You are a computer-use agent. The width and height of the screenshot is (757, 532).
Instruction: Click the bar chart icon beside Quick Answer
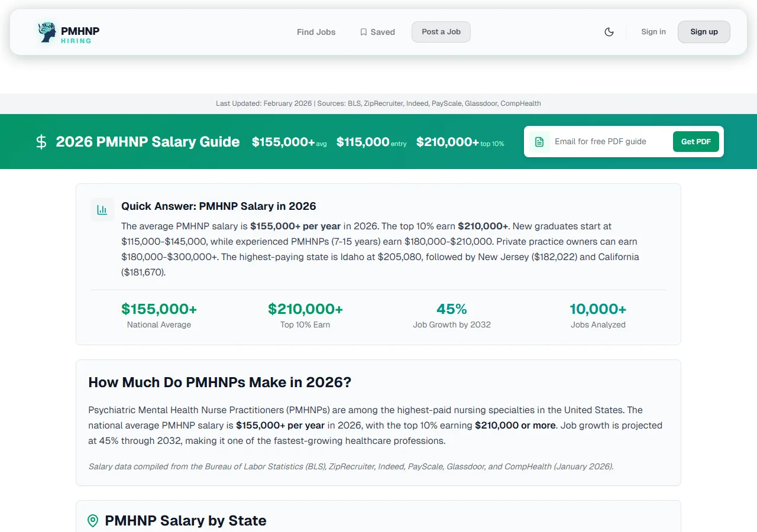tap(102, 210)
